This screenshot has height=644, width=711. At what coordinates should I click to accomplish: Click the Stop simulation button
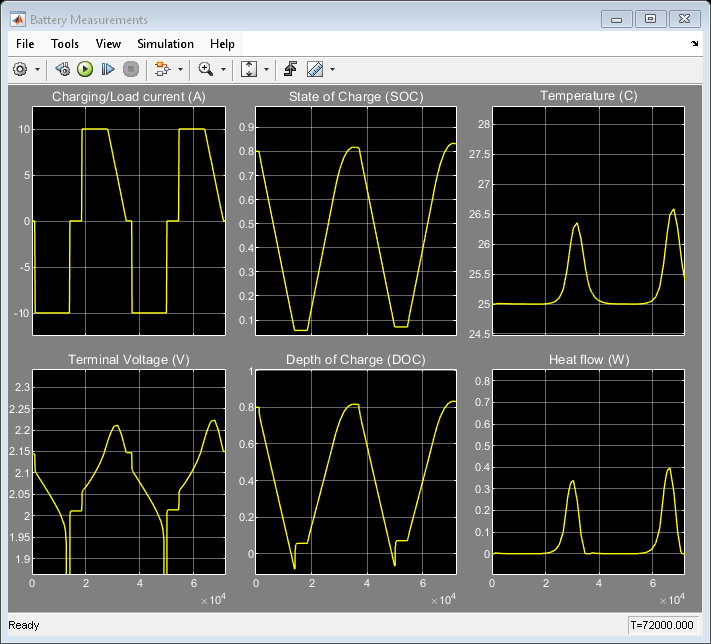click(130, 69)
